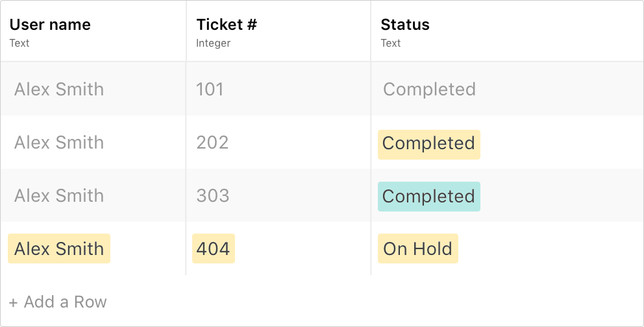Select the Integer type label under Ticket #
The image size is (644, 327).
click(213, 43)
